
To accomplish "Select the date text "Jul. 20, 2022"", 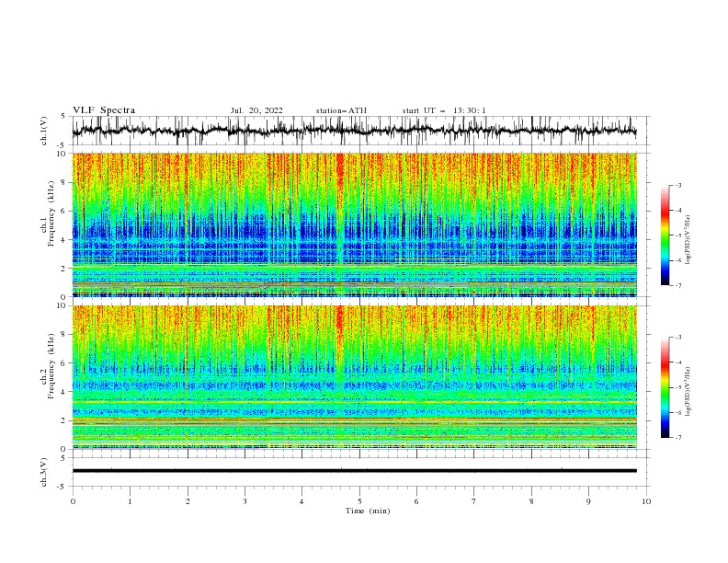I will tap(256, 110).
